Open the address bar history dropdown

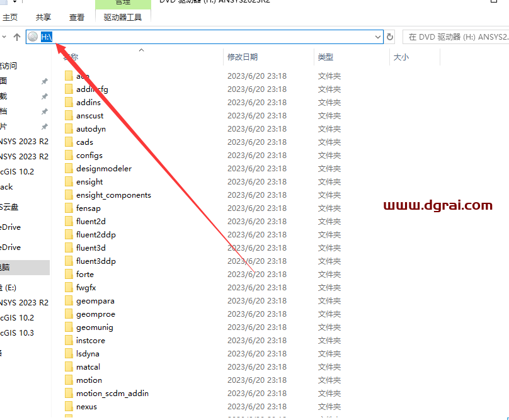click(377, 37)
